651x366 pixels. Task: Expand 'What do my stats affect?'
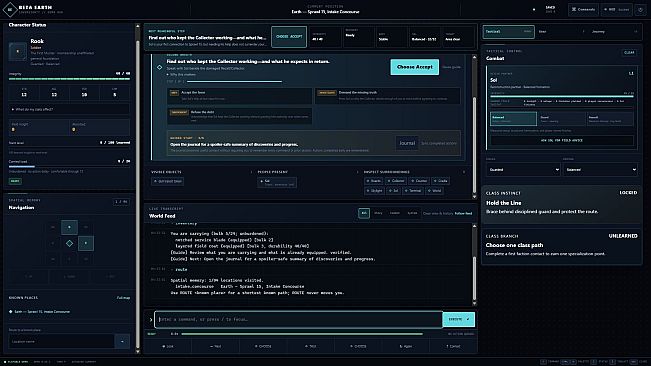coord(69,110)
